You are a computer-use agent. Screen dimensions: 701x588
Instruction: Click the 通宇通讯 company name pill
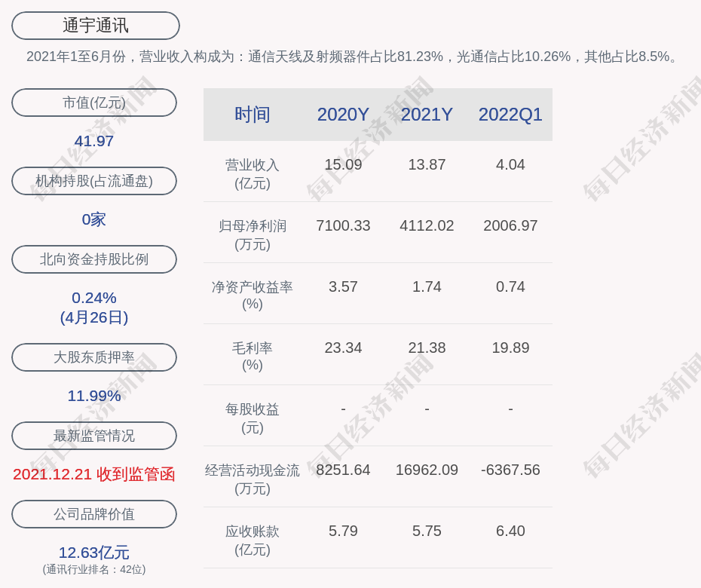coord(95,26)
